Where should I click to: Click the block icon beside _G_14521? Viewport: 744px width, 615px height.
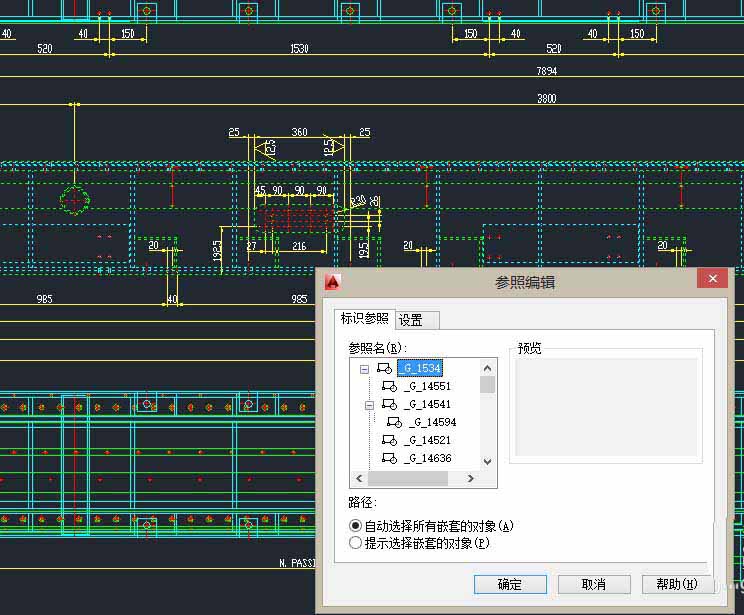tap(389, 440)
